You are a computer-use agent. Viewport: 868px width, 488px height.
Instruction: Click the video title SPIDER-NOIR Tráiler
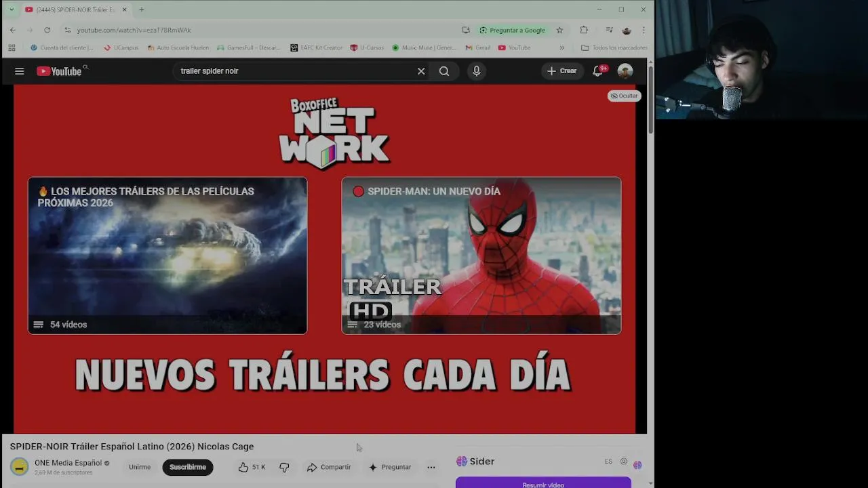[x=132, y=447]
